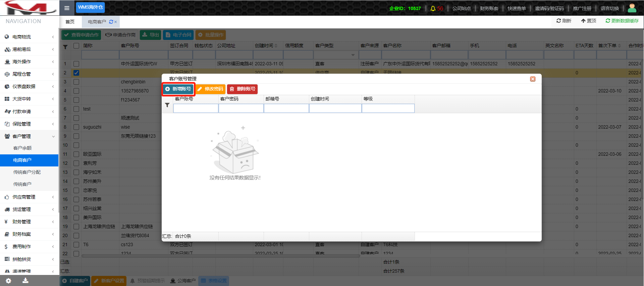Expand the 海外操作 menu

pyautogui.click(x=30, y=62)
